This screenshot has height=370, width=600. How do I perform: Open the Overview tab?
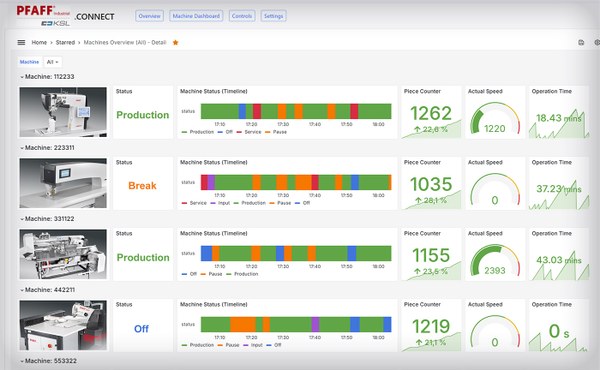[x=149, y=16]
